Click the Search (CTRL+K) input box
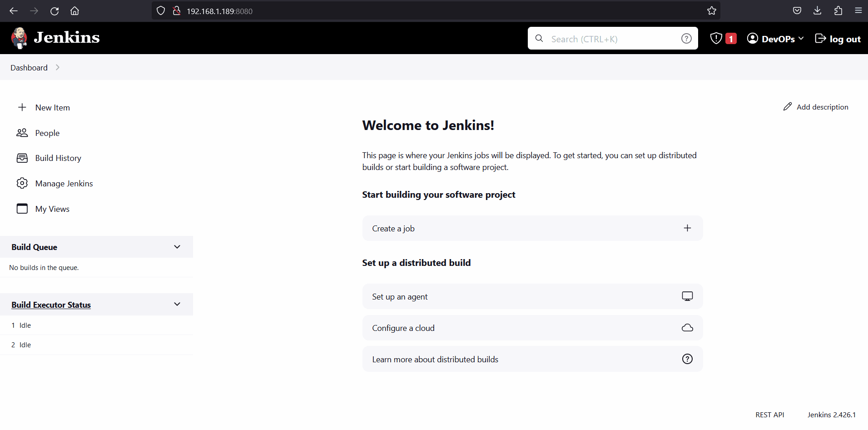Image resolution: width=868 pixels, height=430 pixels. [613, 39]
